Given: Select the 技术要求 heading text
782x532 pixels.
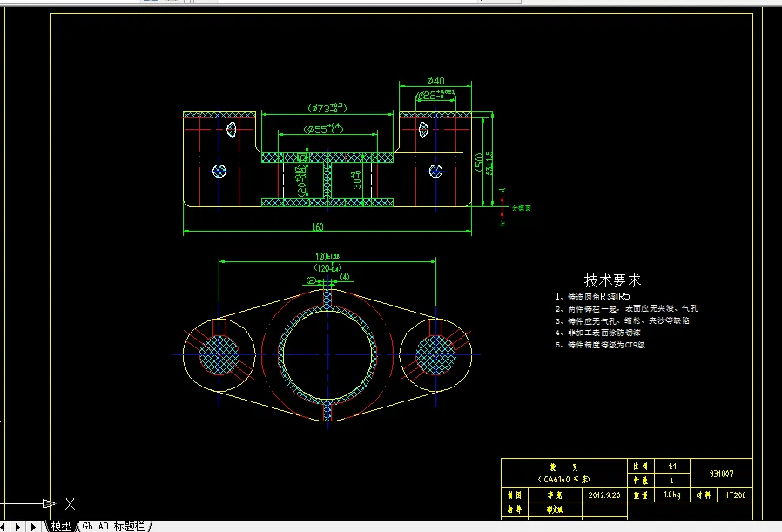Looking at the screenshot, I should tap(612, 280).
